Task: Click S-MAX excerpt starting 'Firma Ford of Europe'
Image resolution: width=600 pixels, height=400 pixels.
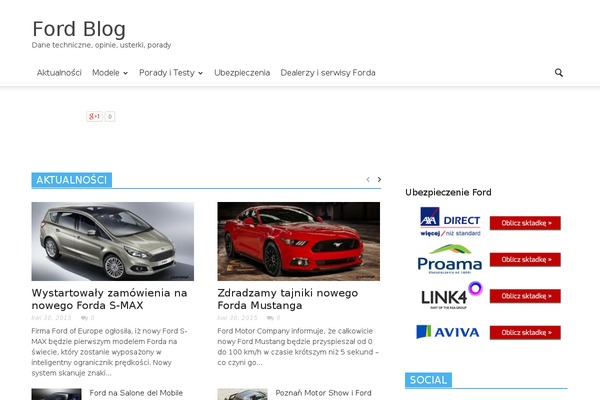Action: pos(109,352)
